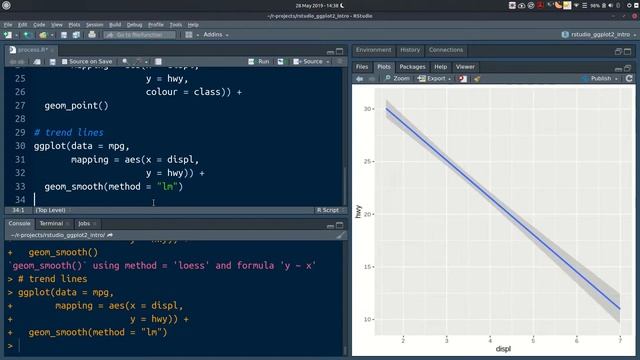Remove the current plot
The width and height of the screenshot is (640, 360).
[462, 78]
